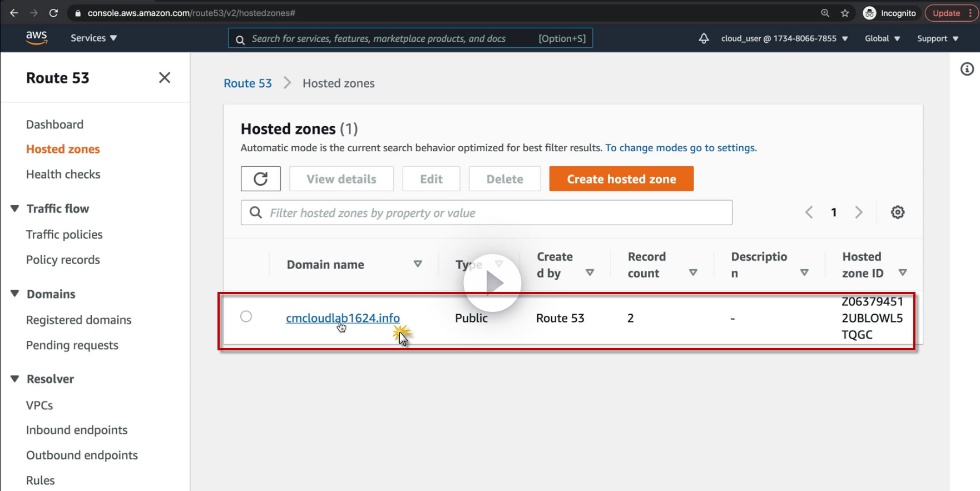This screenshot has height=491, width=980.
Task: Open Health checks in sidebar
Action: click(63, 174)
